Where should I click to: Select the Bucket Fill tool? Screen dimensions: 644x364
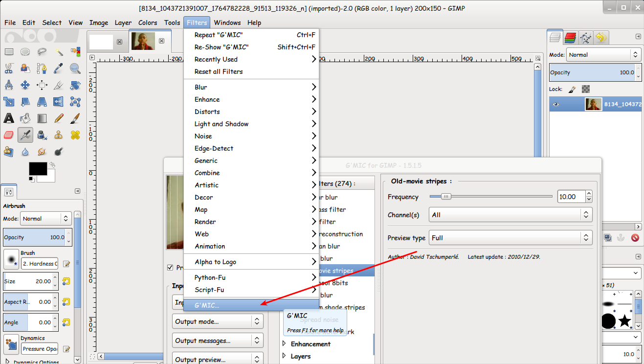point(25,118)
